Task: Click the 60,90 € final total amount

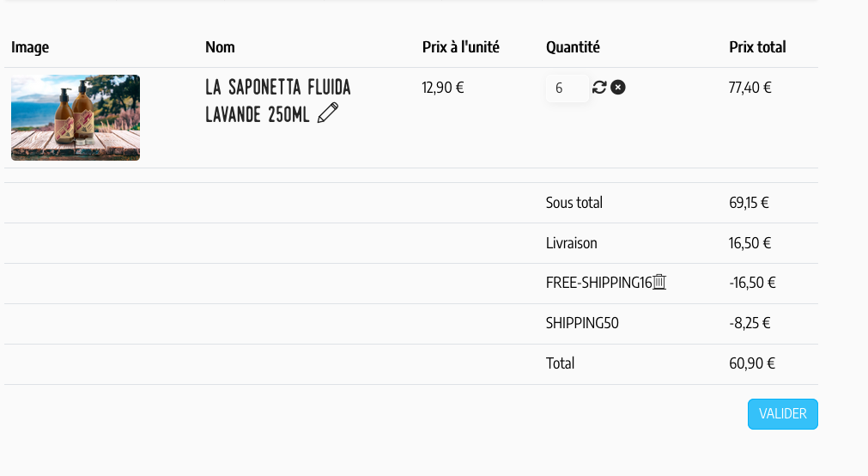Action: (752, 363)
